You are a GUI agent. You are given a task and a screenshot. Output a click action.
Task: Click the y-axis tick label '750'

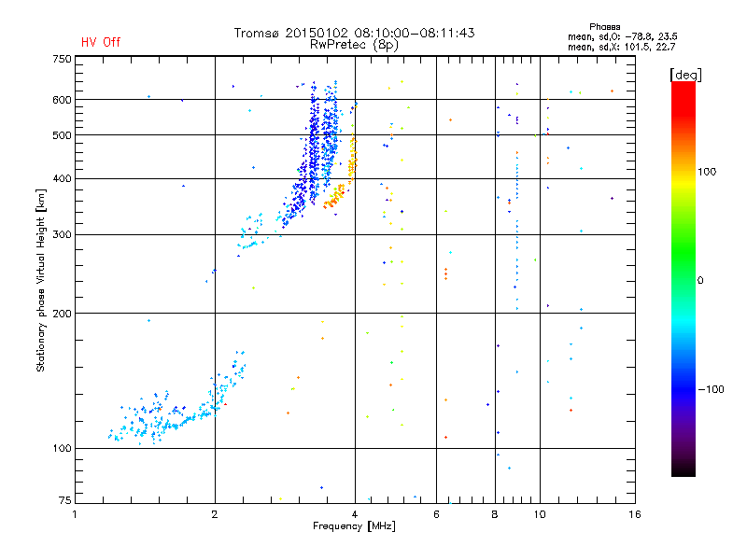pyautogui.click(x=62, y=59)
